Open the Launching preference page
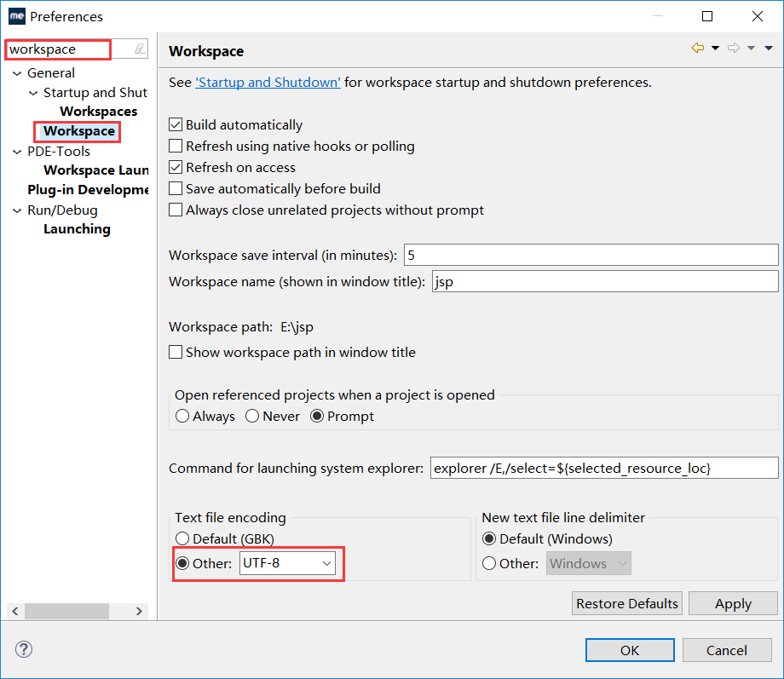The width and height of the screenshot is (784, 679). [77, 229]
